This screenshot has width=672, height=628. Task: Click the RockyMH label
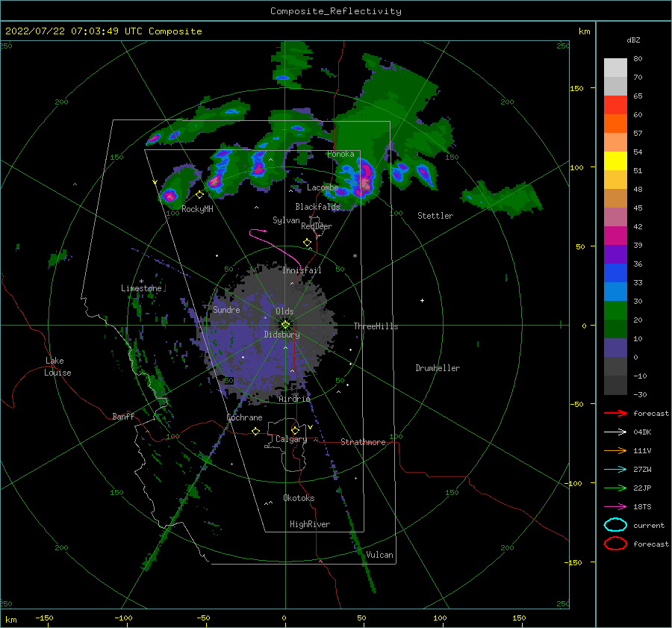click(197, 209)
